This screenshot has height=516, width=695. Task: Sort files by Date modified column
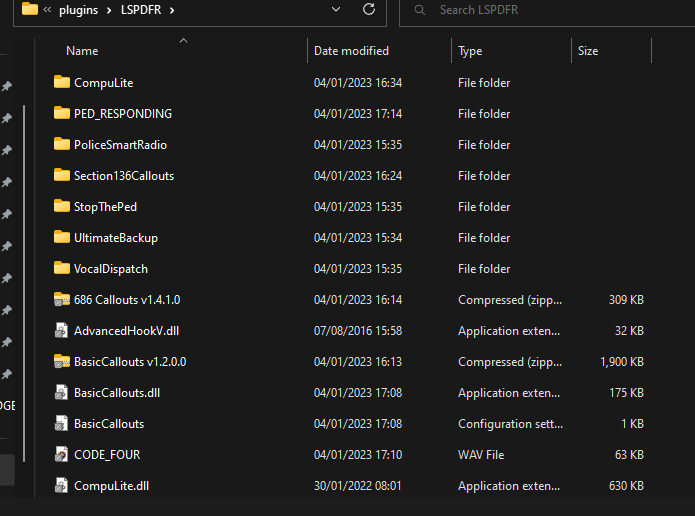point(351,51)
